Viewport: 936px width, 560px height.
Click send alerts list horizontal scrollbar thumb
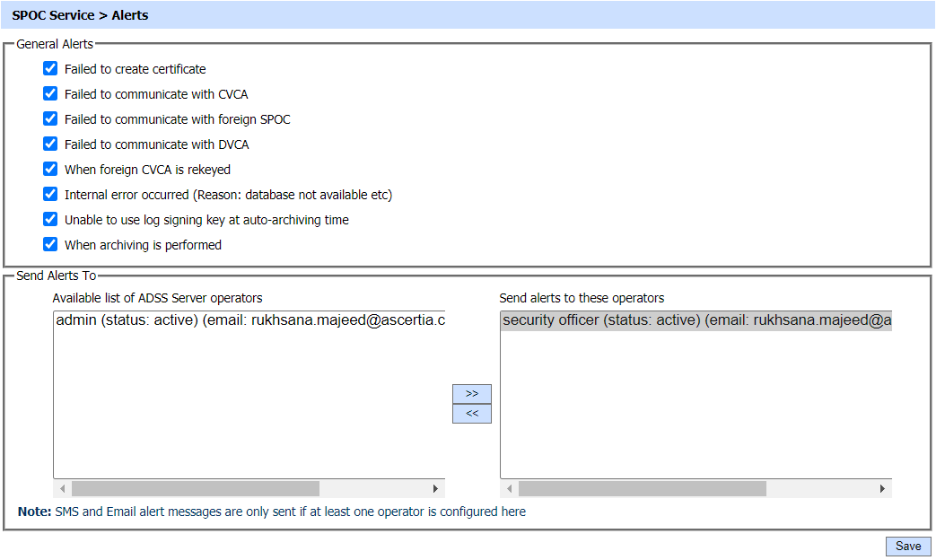coord(642,489)
